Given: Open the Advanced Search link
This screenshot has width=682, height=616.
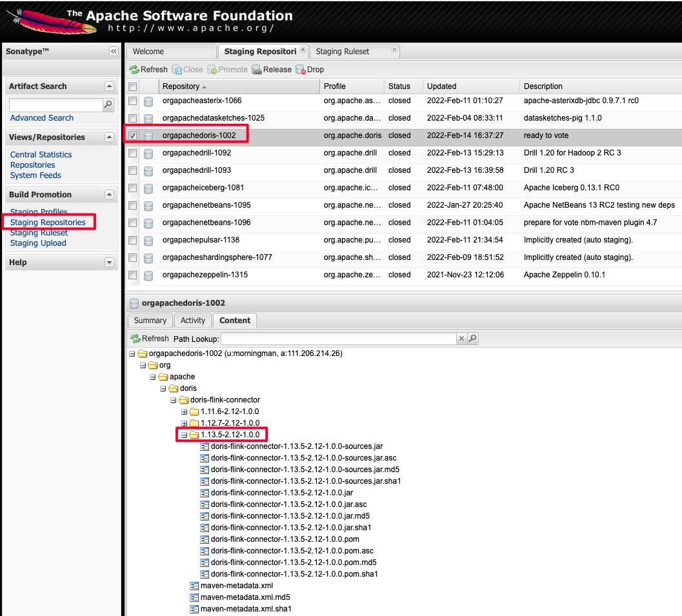Looking at the screenshot, I should pyautogui.click(x=42, y=118).
